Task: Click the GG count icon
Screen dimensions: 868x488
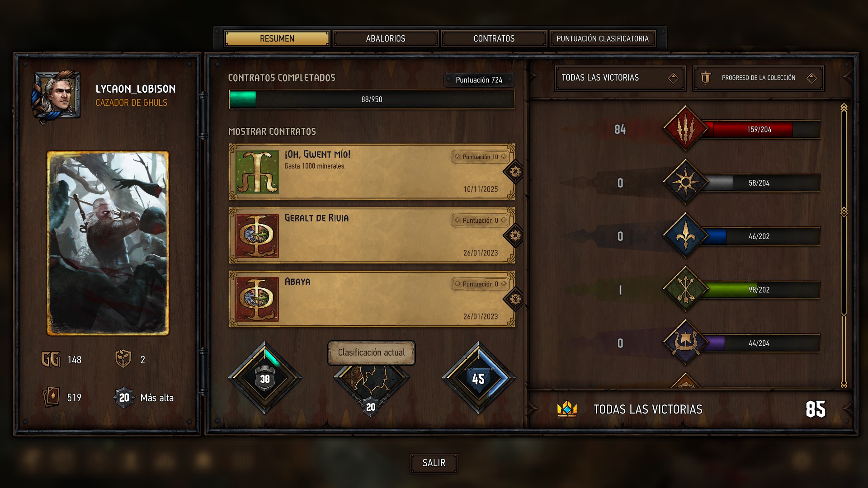Action: click(x=51, y=360)
